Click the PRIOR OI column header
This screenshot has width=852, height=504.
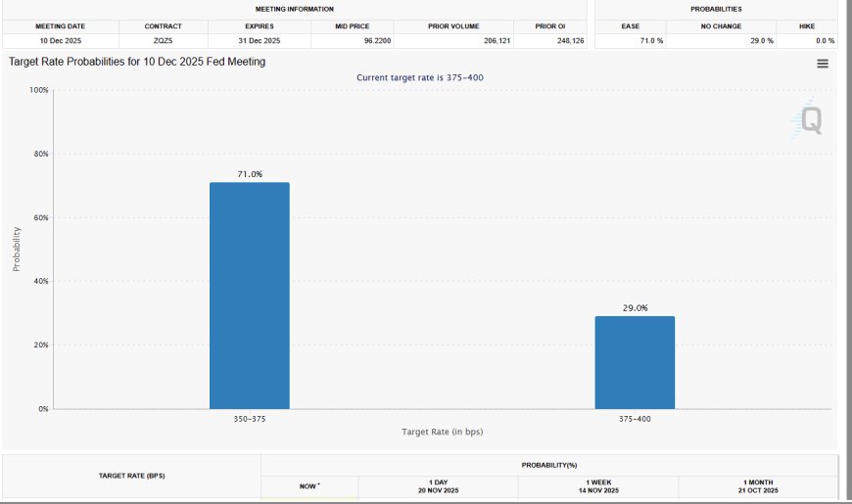[550, 26]
